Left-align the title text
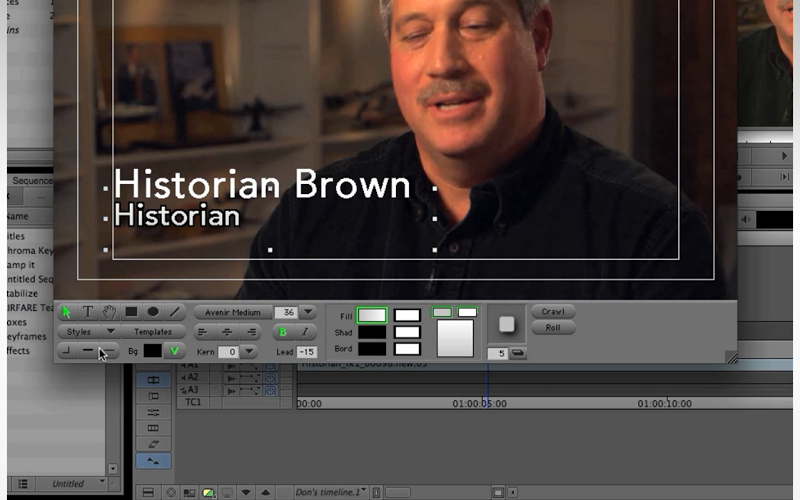Viewport: 800px width, 500px height. pos(203,332)
